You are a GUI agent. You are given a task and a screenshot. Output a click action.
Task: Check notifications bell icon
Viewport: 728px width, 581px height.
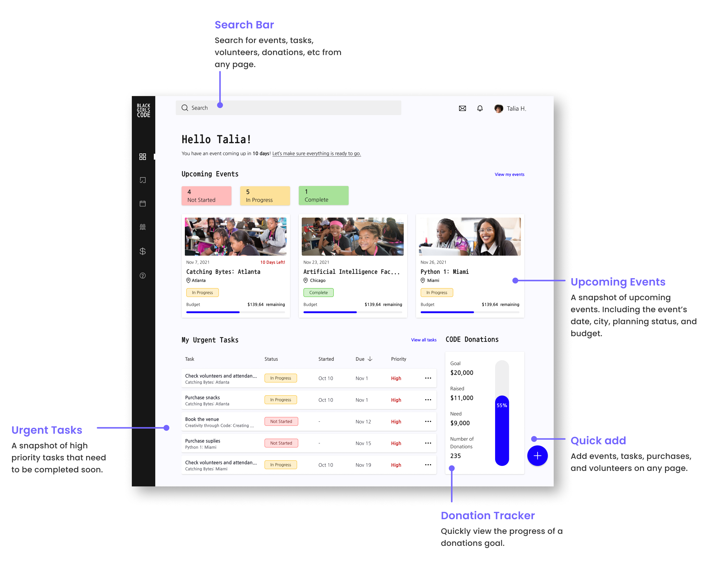pos(480,108)
